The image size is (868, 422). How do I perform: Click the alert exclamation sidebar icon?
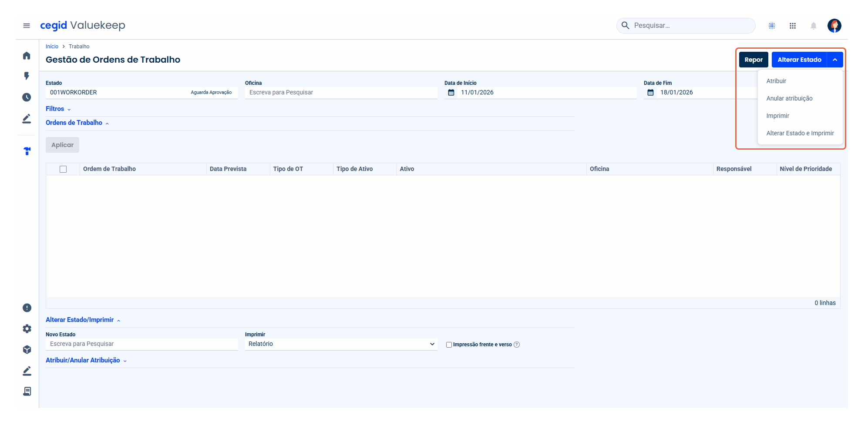point(27,308)
